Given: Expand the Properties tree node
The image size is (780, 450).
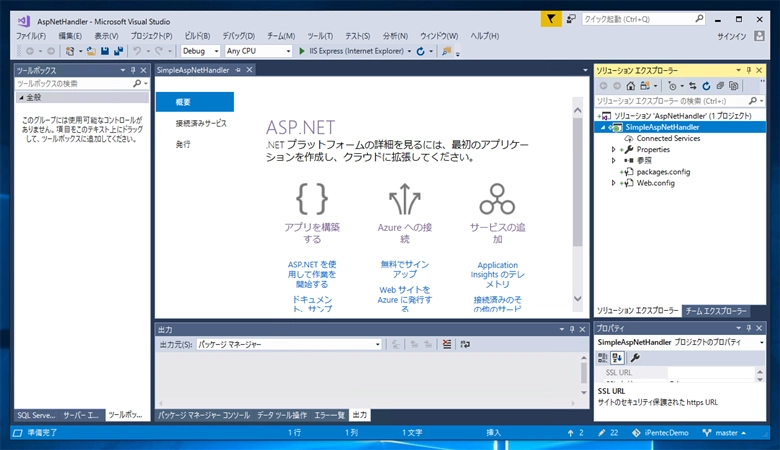Looking at the screenshot, I should pos(613,150).
